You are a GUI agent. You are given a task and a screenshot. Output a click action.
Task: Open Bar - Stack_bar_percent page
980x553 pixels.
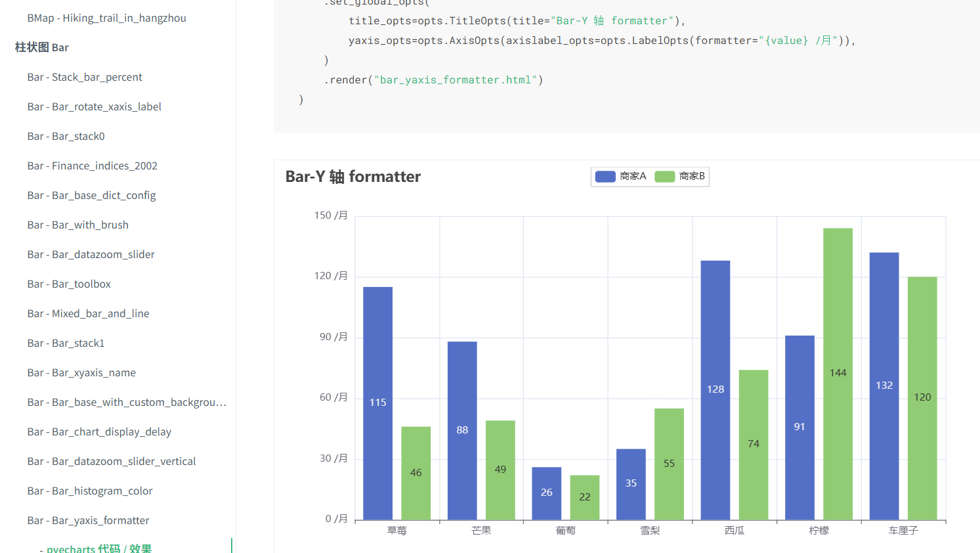tap(85, 77)
